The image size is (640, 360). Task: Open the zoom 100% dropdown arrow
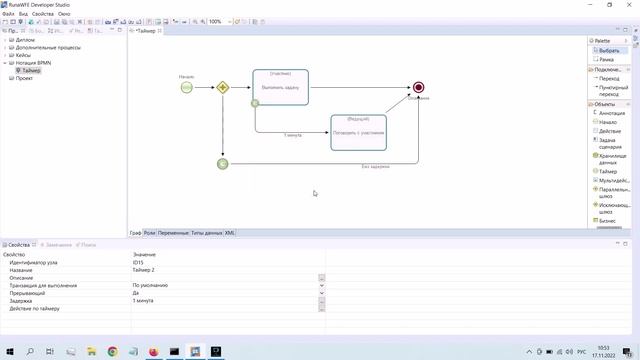point(229,22)
